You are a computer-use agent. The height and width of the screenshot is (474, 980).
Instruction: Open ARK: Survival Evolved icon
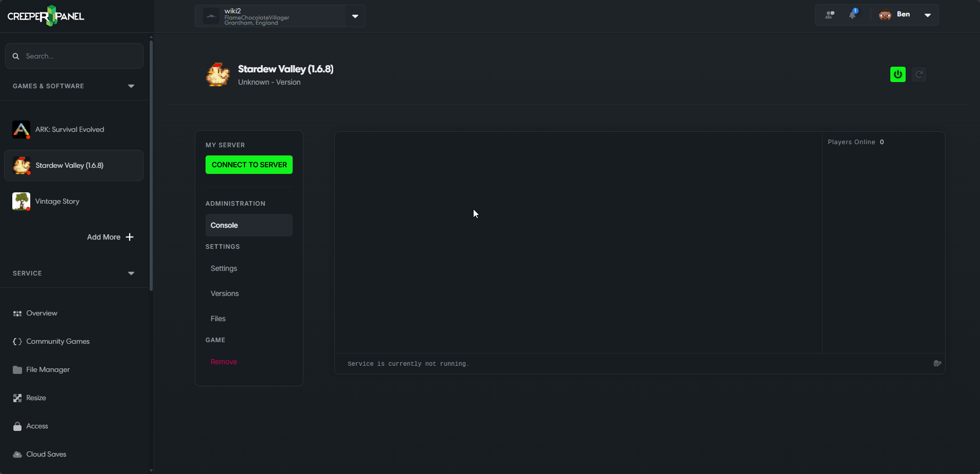coord(21,129)
